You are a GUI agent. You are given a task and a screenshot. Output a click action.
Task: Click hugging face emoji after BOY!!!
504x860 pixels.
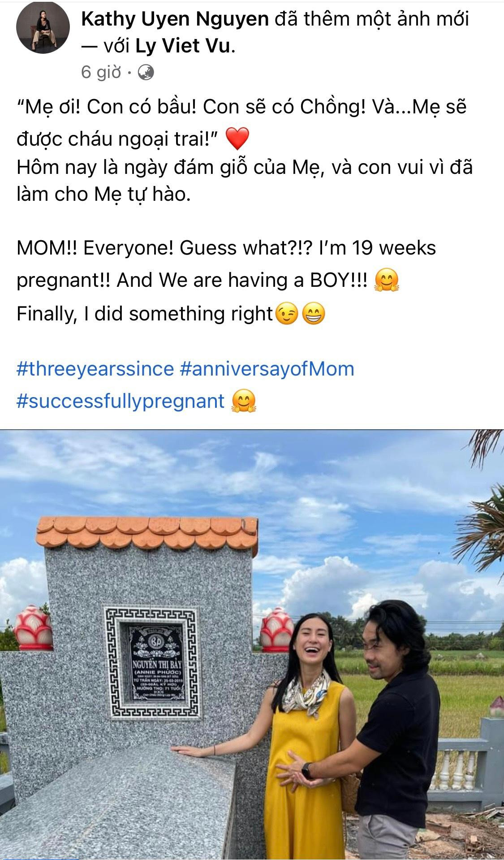point(386,281)
